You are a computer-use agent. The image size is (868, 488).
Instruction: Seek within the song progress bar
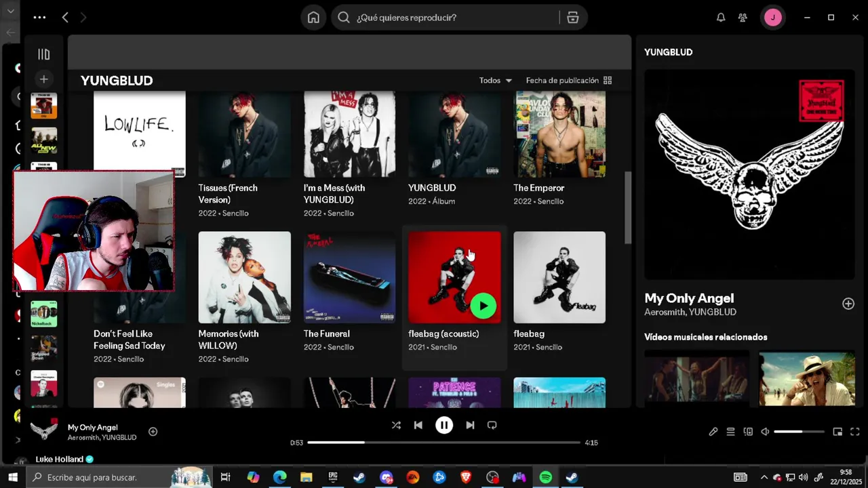(x=444, y=443)
